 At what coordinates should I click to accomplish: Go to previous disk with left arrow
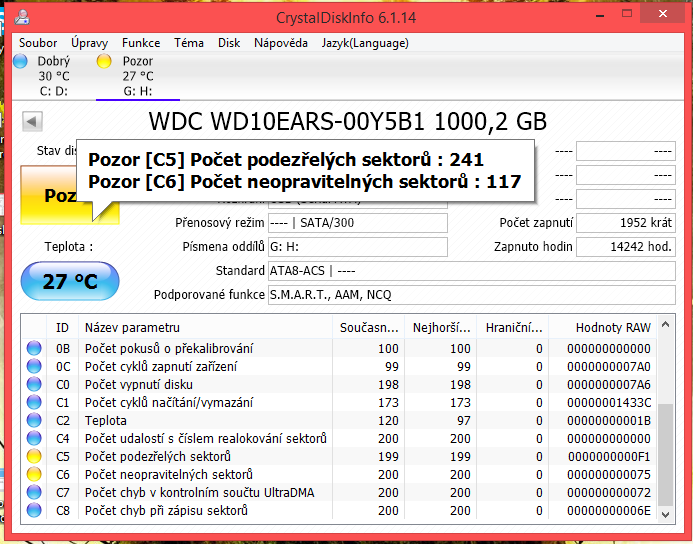tap(32, 121)
